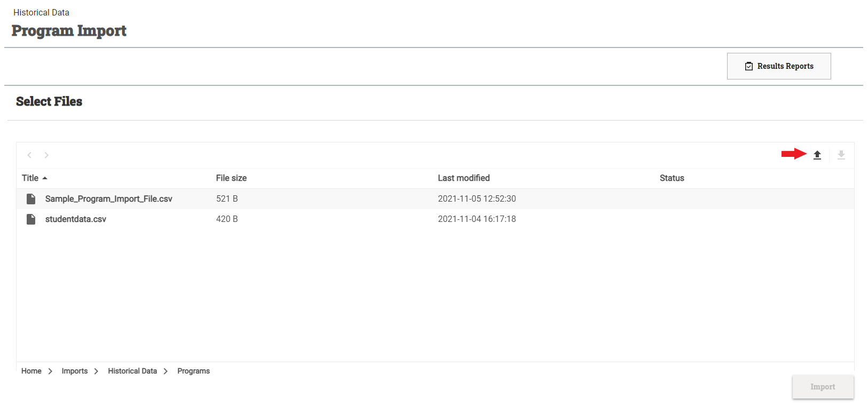This screenshot has height=406, width=868.
Task: Click the Sample_Program_Import_File.csv file icon
Action: (x=31, y=199)
